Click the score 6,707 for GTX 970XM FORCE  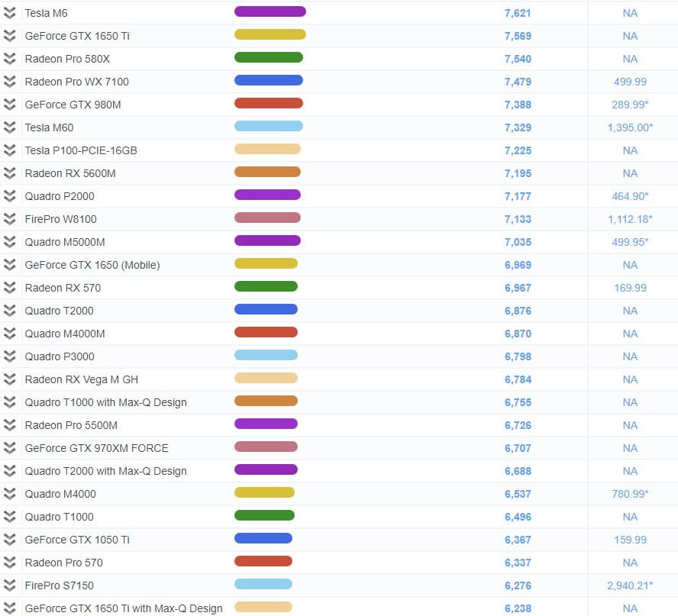click(x=518, y=449)
